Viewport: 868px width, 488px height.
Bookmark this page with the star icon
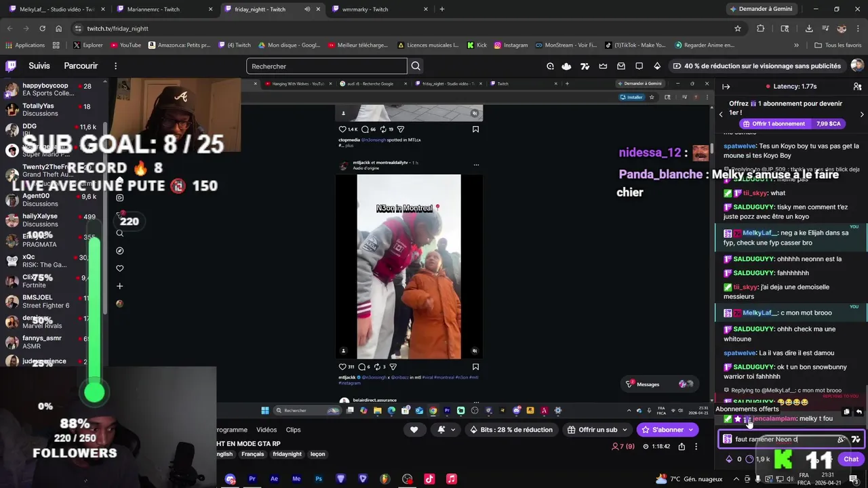(738, 28)
